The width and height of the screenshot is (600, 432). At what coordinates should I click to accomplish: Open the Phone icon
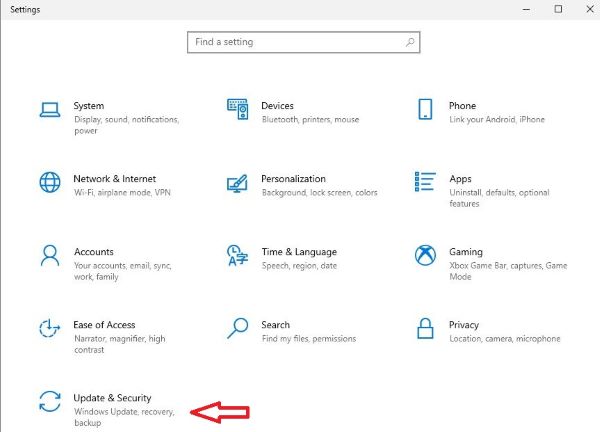[x=425, y=109]
